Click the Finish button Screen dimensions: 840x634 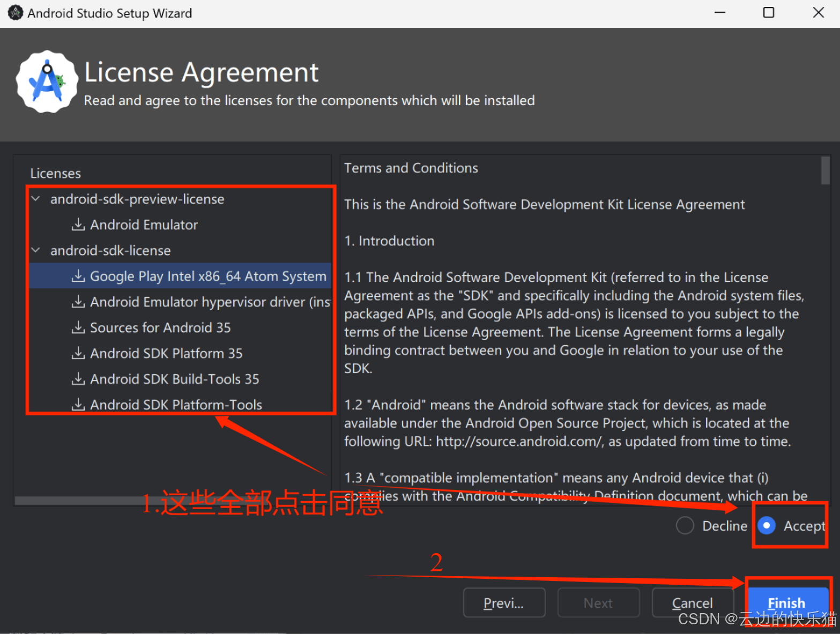(x=787, y=603)
